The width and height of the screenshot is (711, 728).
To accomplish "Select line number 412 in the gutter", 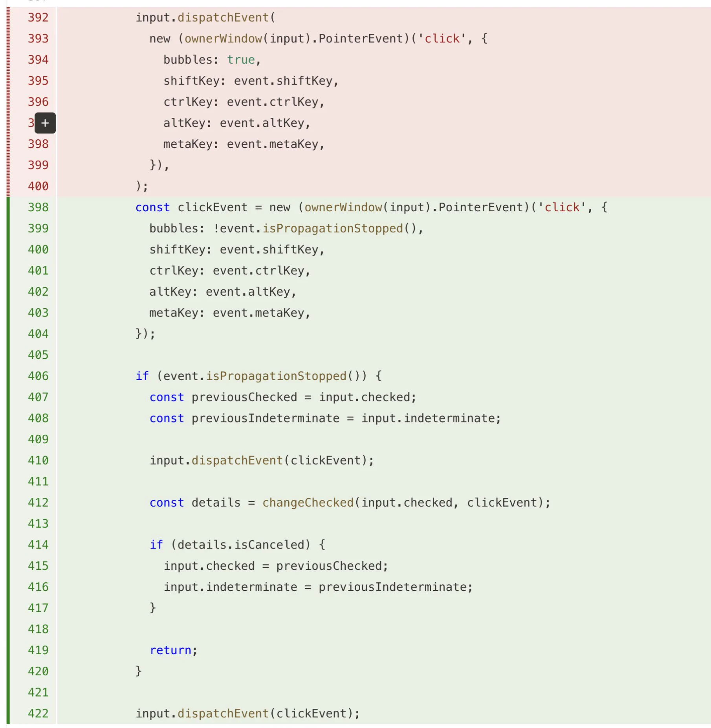I will pyautogui.click(x=38, y=503).
